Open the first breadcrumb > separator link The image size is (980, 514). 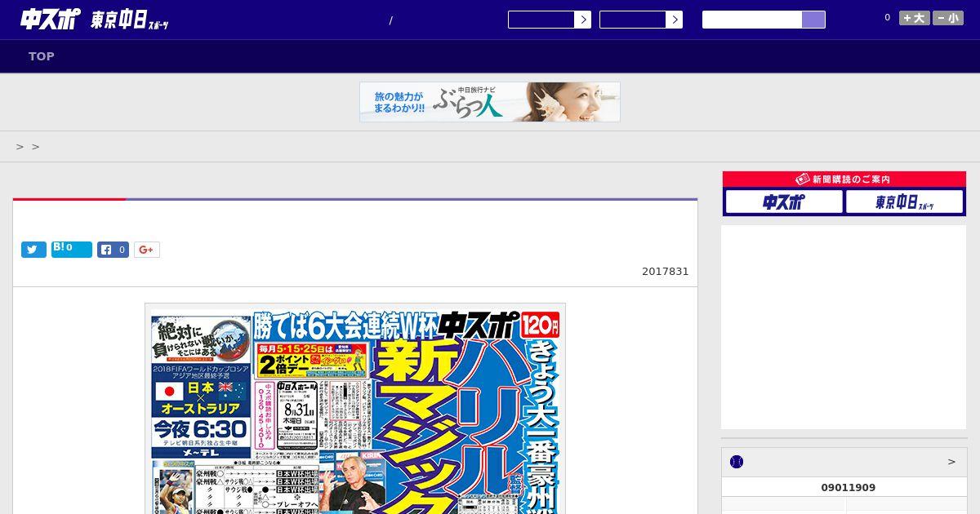20,147
